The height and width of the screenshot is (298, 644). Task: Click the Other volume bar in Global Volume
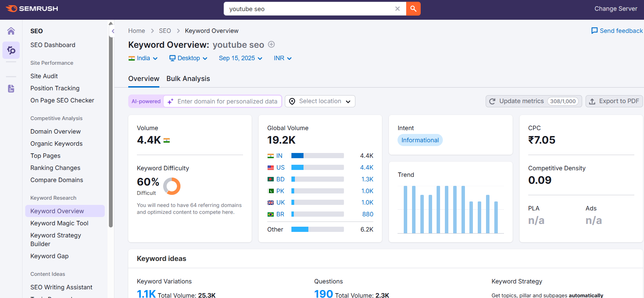coord(317,229)
